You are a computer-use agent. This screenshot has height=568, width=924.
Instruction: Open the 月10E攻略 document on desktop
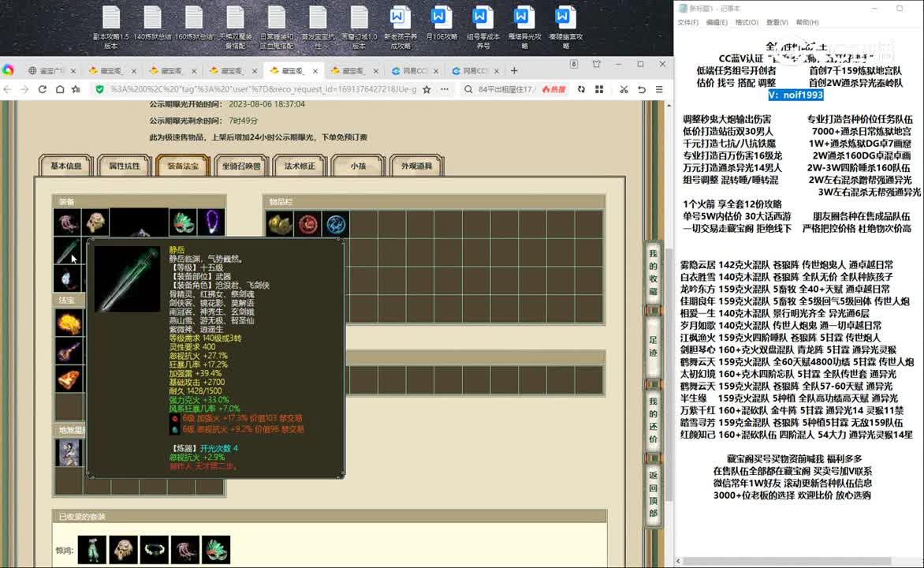tap(442, 24)
